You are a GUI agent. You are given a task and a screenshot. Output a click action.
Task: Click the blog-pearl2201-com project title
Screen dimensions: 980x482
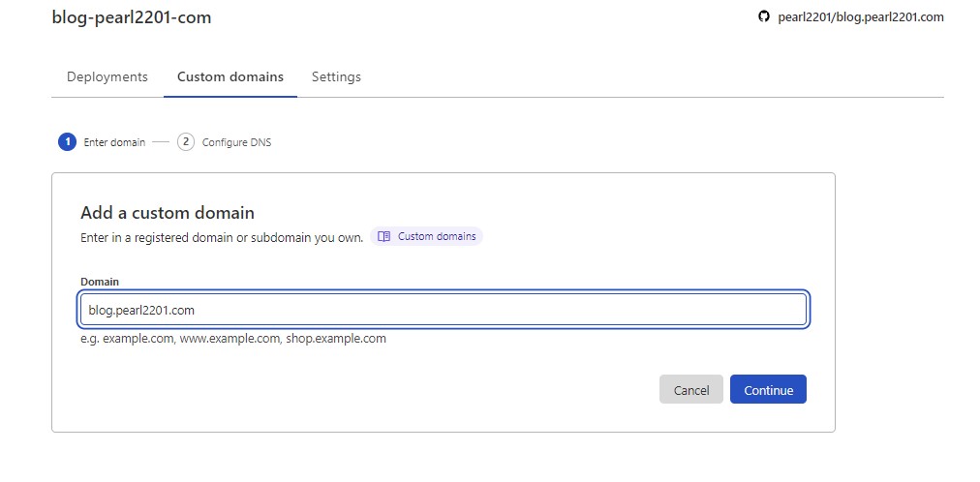(132, 17)
